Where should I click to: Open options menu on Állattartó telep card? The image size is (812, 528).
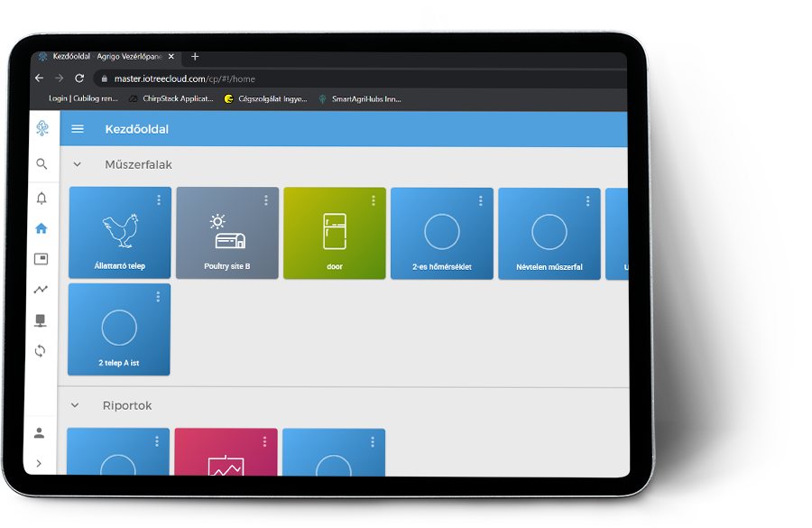[x=159, y=199]
